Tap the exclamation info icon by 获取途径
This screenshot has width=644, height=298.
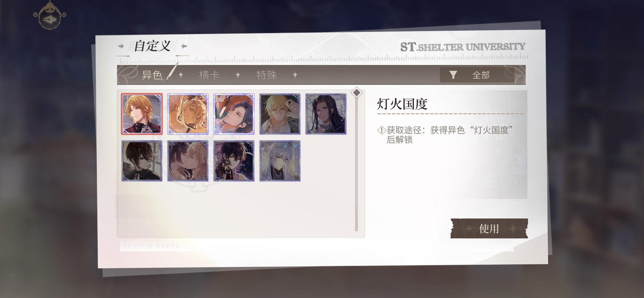click(381, 130)
